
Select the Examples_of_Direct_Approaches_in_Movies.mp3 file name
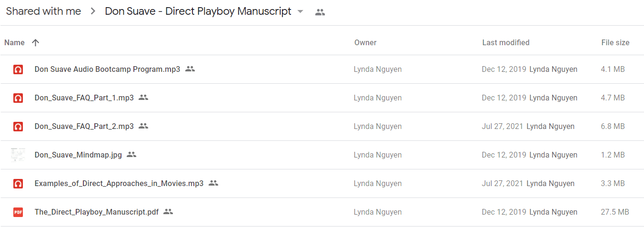pos(119,183)
